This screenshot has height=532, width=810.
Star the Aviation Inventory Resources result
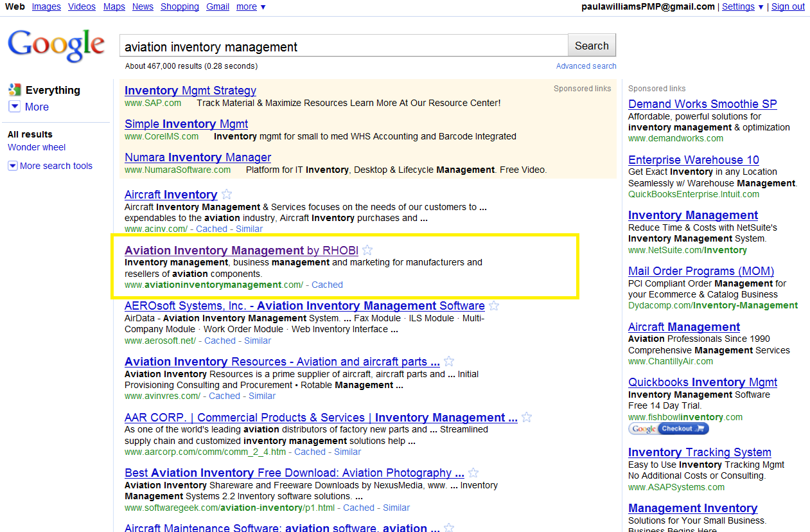[449, 361]
